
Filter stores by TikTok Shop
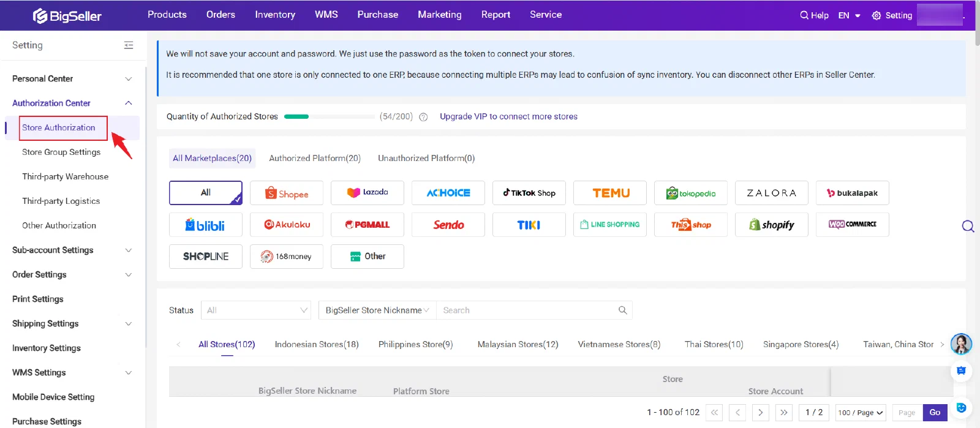point(529,193)
